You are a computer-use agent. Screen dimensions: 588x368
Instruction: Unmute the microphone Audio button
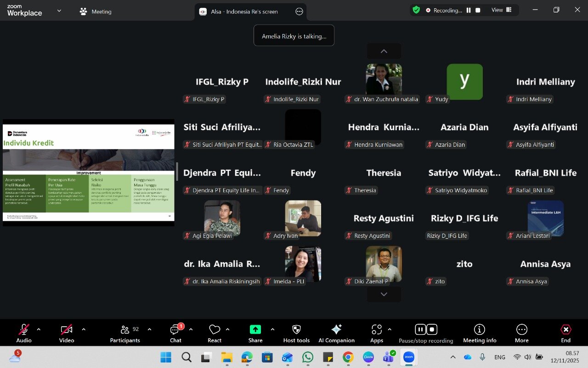tap(24, 333)
